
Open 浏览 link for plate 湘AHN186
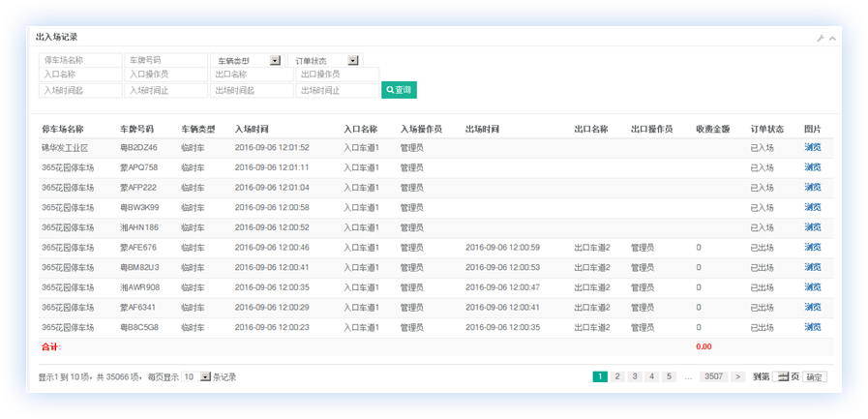tap(812, 227)
